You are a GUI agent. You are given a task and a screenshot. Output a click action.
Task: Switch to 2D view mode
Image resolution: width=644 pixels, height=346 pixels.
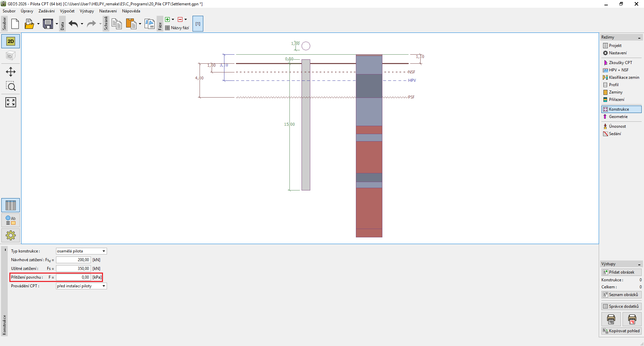tap(11, 41)
